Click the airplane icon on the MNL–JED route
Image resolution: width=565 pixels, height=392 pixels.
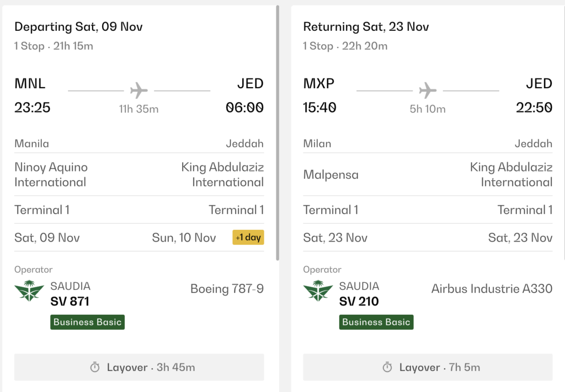click(x=139, y=90)
